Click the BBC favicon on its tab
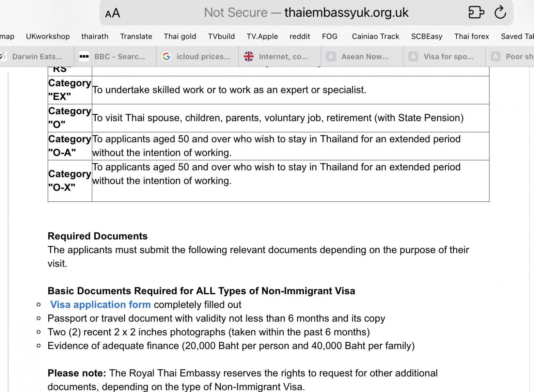This screenshot has width=534, height=392. (x=84, y=56)
